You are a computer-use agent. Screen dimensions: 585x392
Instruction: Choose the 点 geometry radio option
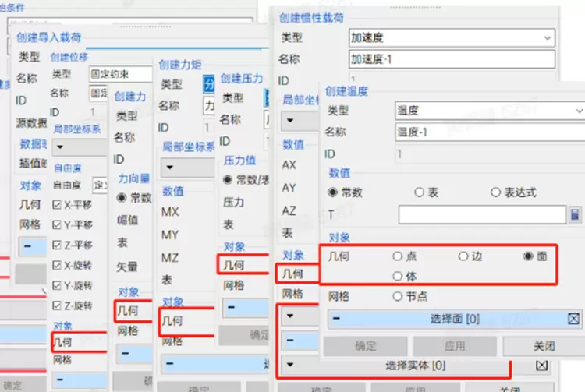click(398, 256)
